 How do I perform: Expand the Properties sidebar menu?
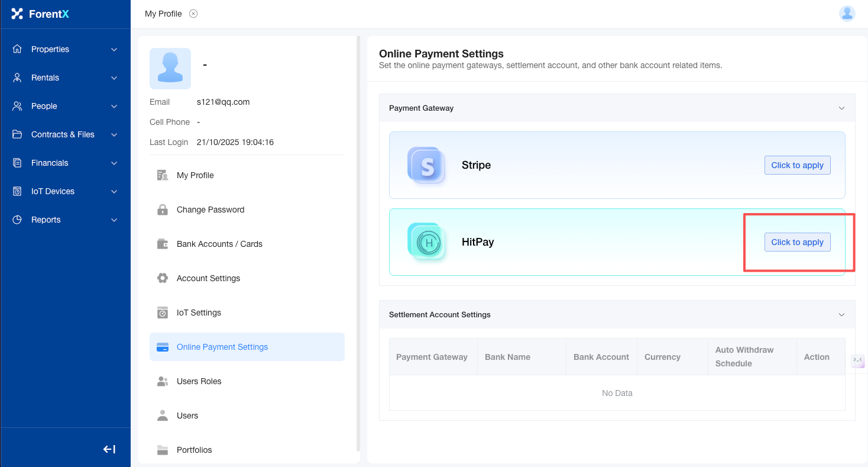(x=65, y=49)
